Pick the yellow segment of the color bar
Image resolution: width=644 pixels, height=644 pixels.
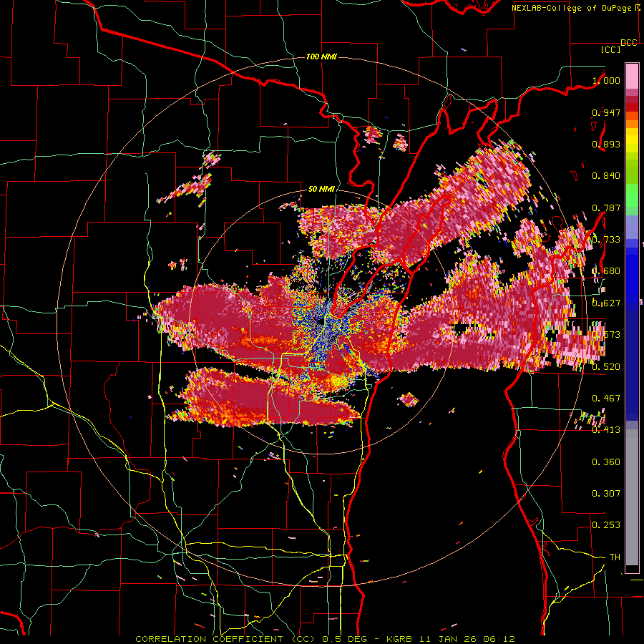click(632, 141)
